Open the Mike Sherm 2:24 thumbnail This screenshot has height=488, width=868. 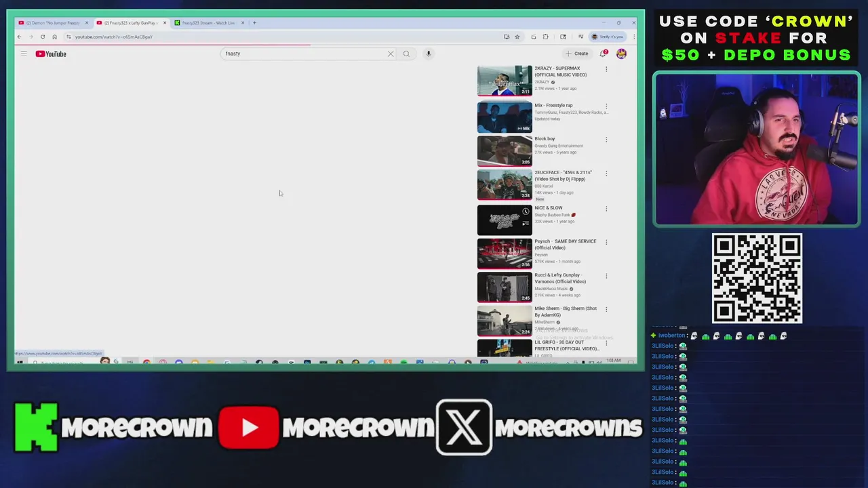pos(505,321)
